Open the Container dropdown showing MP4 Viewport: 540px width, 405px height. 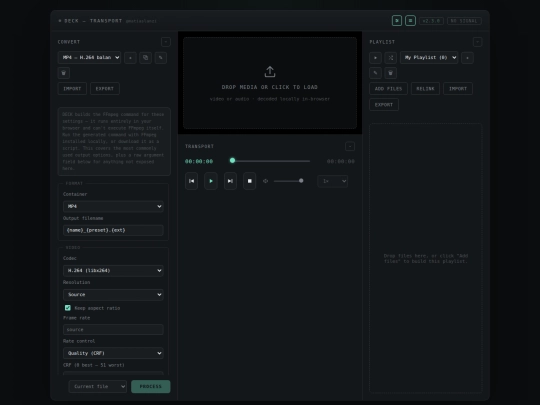coord(113,206)
